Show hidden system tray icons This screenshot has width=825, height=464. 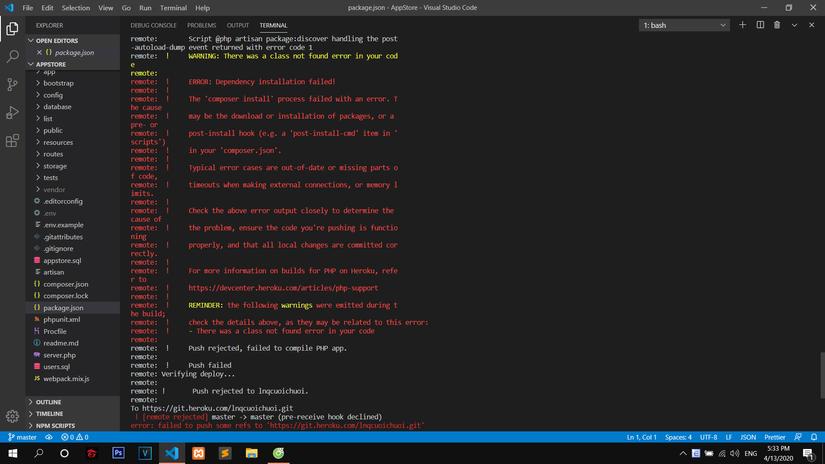click(x=683, y=453)
